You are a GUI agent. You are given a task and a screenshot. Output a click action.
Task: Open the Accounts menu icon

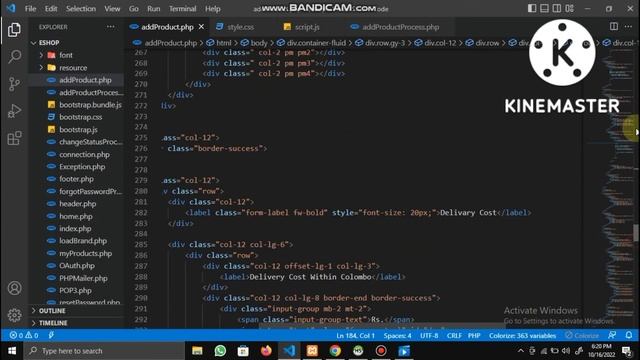(14, 288)
